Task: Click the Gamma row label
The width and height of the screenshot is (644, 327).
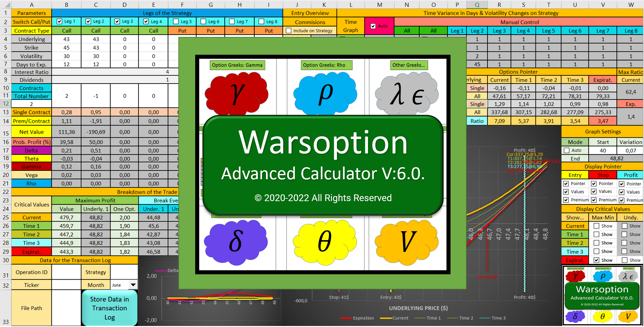Action: (32, 167)
